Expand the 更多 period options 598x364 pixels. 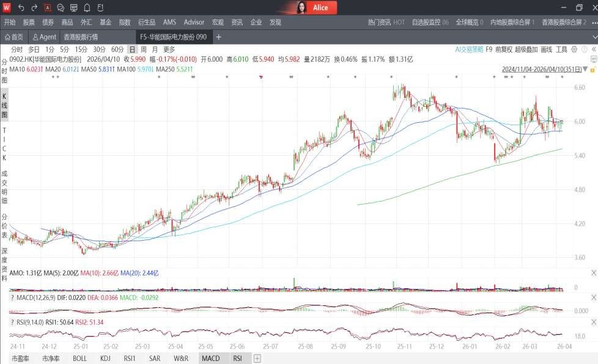[169, 49]
